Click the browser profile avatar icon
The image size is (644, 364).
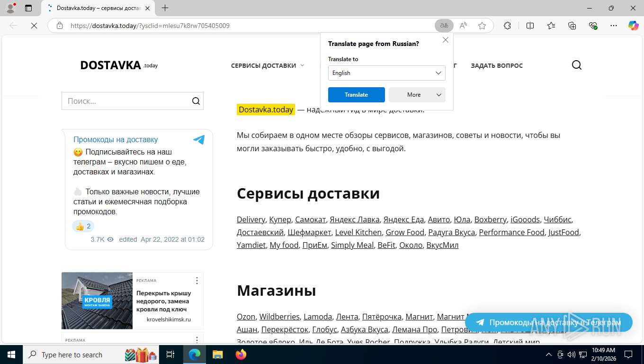click(x=10, y=8)
